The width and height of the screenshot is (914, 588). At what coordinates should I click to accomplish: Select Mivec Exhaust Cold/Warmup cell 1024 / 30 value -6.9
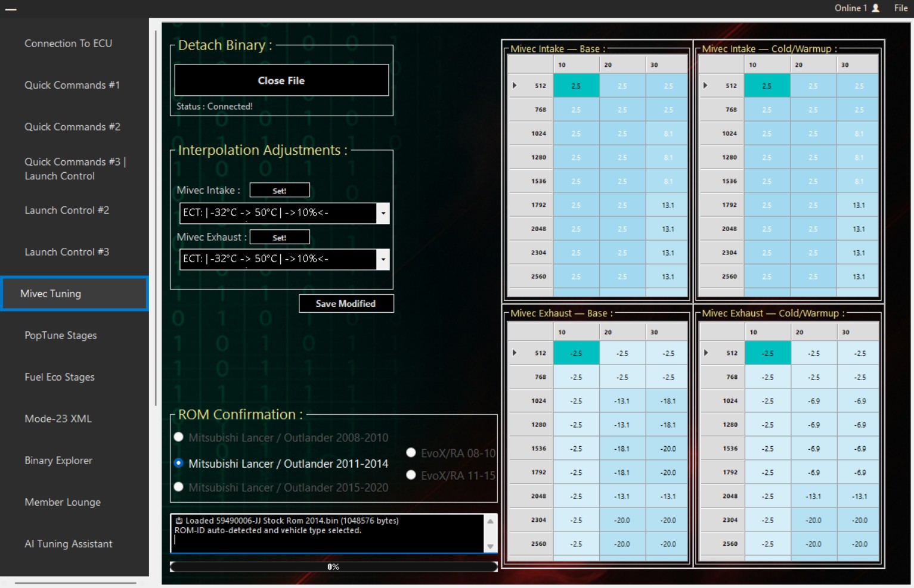(x=859, y=401)
